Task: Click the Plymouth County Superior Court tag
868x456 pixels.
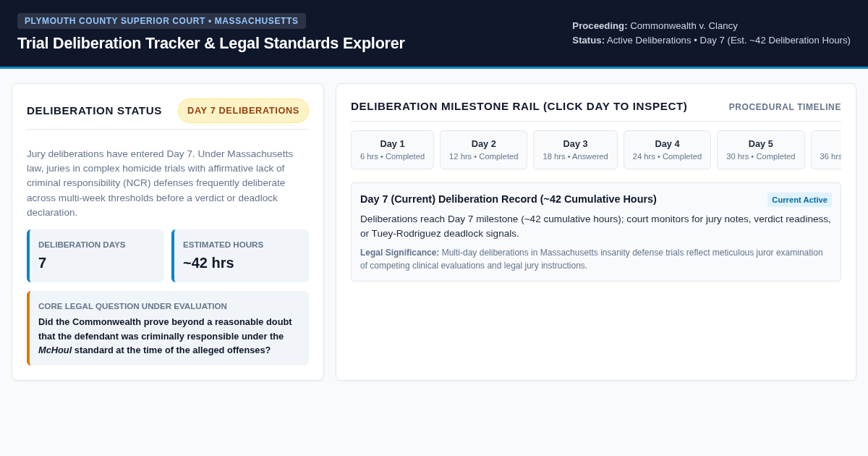Action: (x=161, y=21)
